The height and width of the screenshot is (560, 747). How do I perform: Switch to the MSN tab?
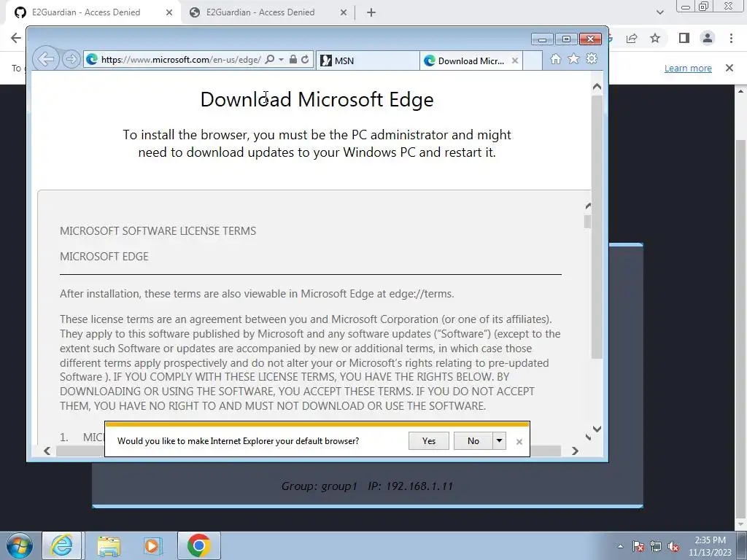pos(368,61)
